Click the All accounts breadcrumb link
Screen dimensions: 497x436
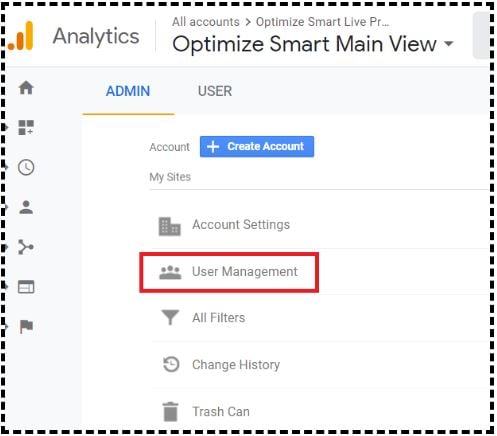point(206,22)
